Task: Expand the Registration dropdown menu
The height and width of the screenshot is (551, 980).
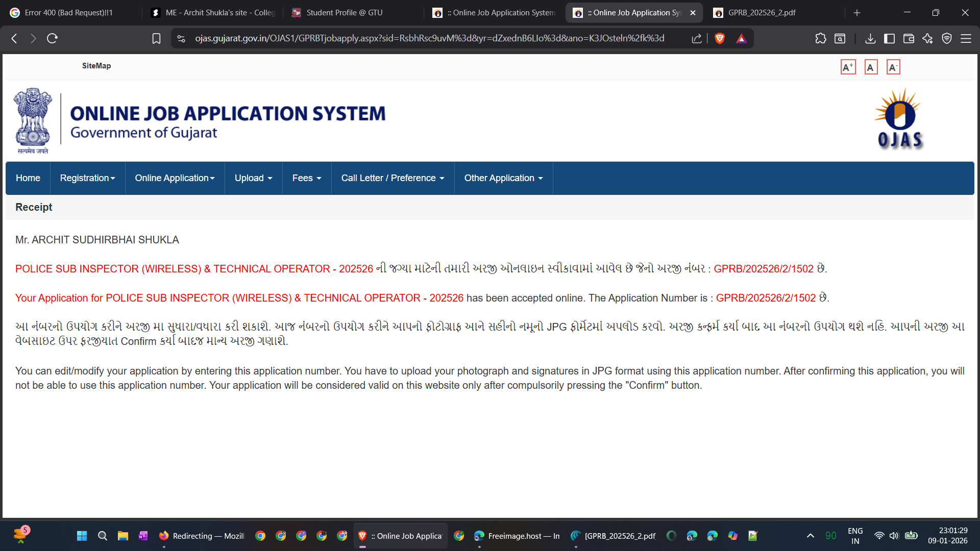Action: 87,178
